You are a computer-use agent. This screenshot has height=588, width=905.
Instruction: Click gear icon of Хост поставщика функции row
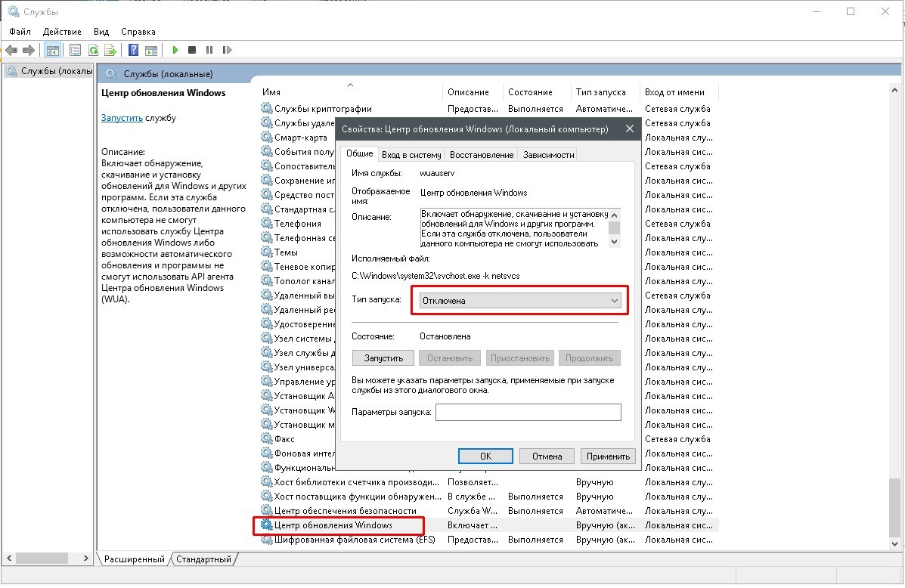point(266,496)
